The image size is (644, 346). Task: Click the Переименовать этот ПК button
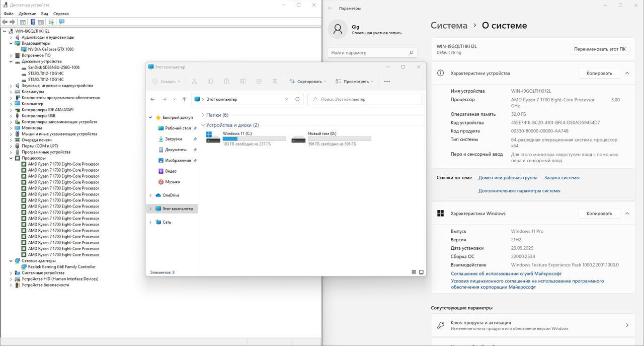coord(600,49)
